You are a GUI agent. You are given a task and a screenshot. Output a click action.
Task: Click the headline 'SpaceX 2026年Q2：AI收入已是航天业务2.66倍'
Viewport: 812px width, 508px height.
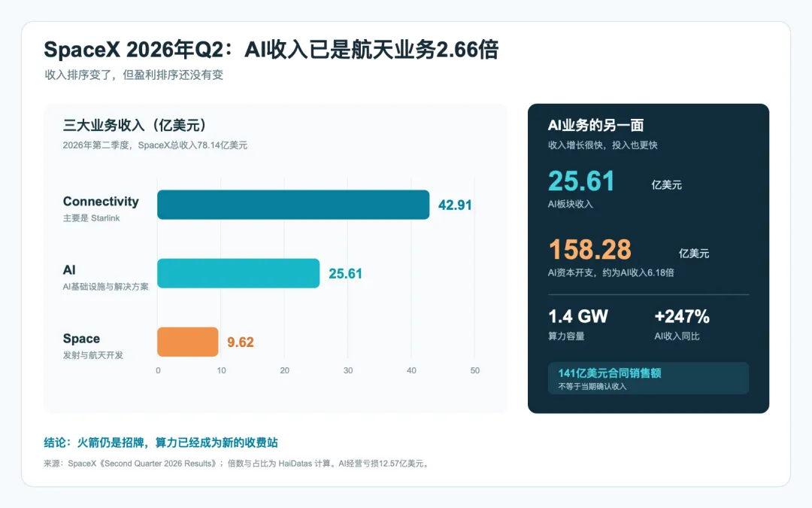pyautogui.click(x=271, y=50)
